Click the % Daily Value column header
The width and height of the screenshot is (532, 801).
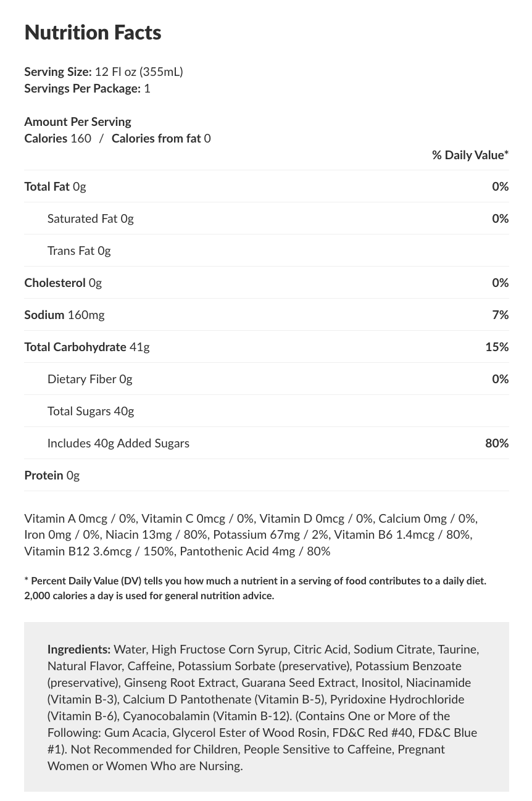470,155
